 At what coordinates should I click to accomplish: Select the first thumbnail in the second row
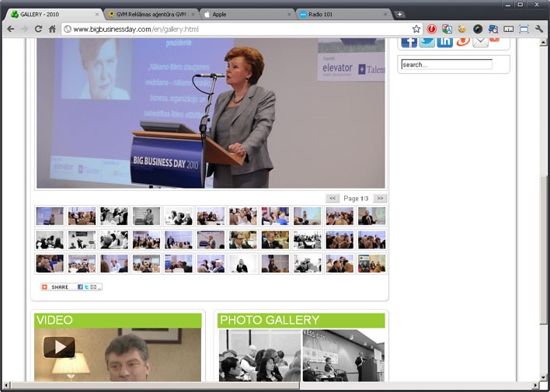click(x=50, y=240)
